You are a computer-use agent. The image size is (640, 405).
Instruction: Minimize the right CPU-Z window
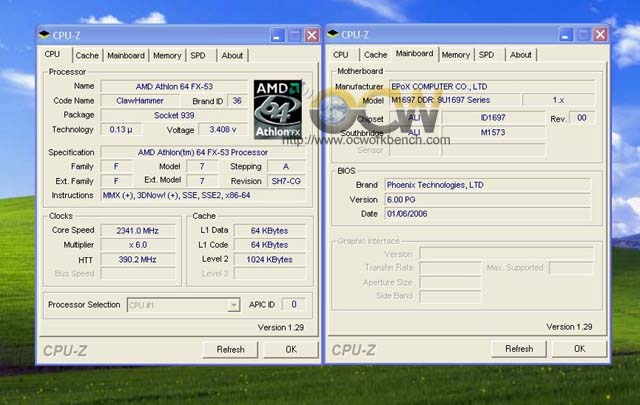(566, 35)
